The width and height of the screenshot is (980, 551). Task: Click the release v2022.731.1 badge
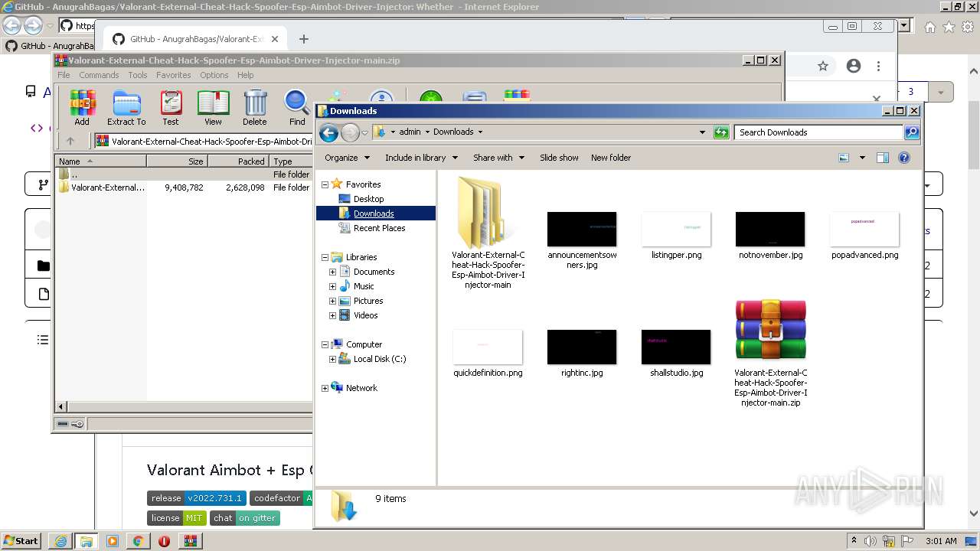(197, 498)
